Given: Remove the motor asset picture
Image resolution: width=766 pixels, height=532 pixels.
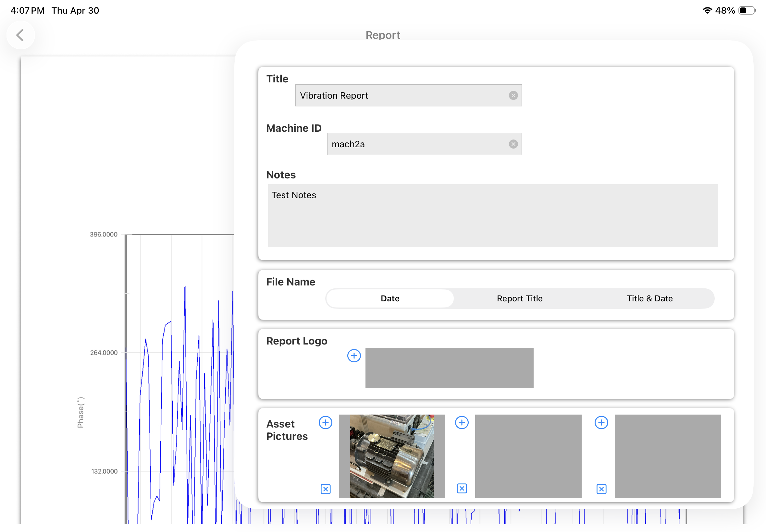Looking at the screenshot, I should click(x=325, y=489).
